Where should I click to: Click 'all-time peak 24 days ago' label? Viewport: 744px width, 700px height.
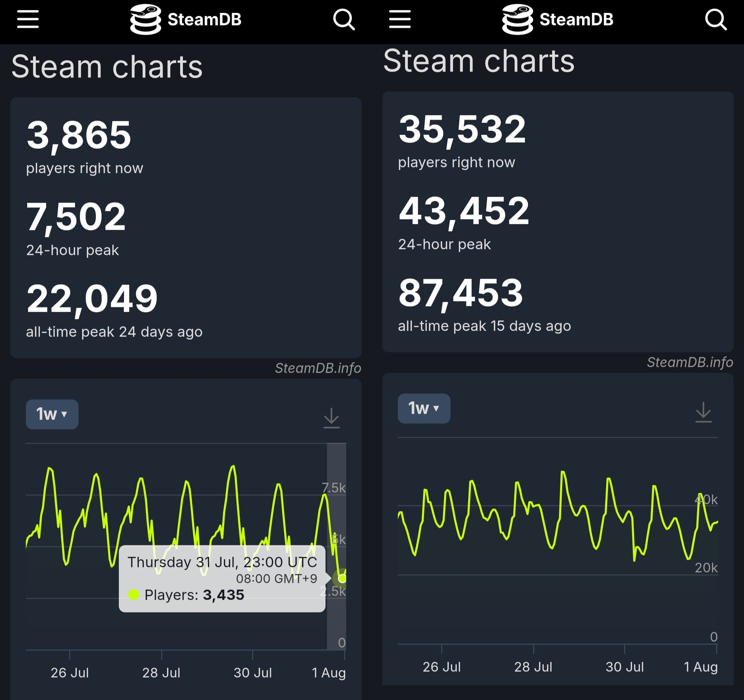pyautogui.click(x=114, y=332)
